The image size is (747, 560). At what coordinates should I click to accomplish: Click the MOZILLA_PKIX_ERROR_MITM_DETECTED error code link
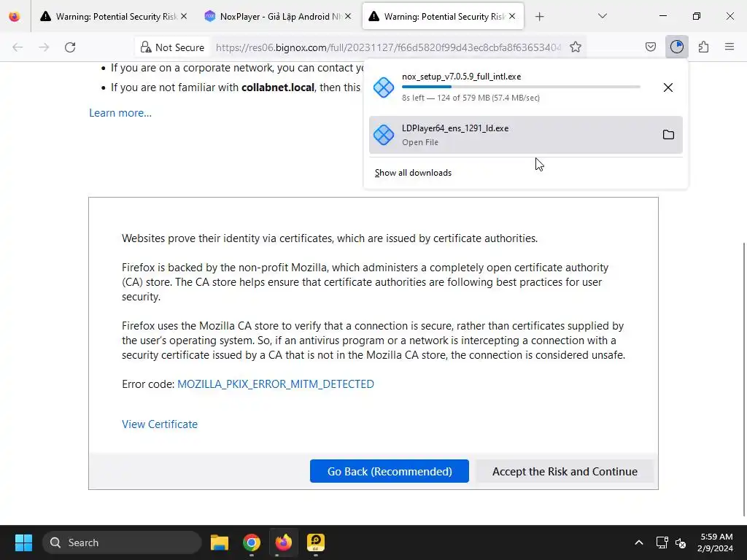[275, 384]
